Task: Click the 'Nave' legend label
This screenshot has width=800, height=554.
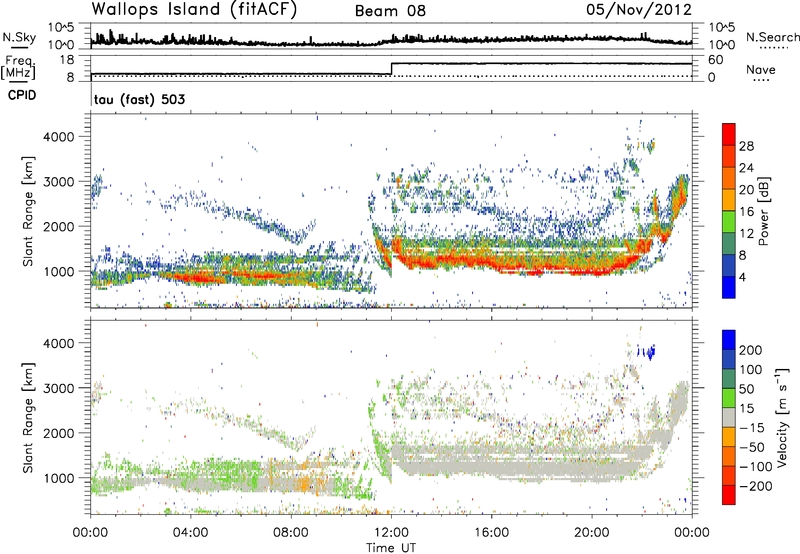Action: click(760, 69)
